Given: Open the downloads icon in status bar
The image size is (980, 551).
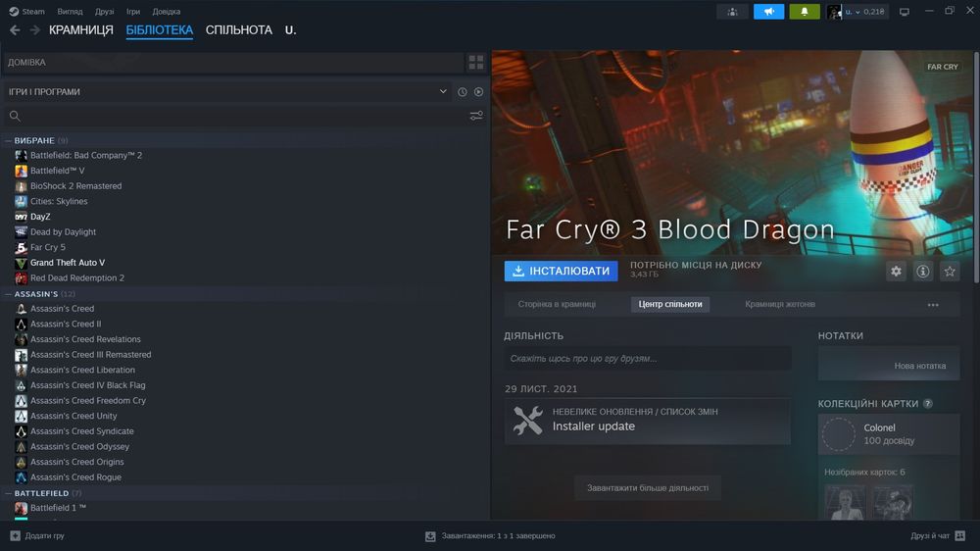Looking at the screenshot, I should click(430, 536).
